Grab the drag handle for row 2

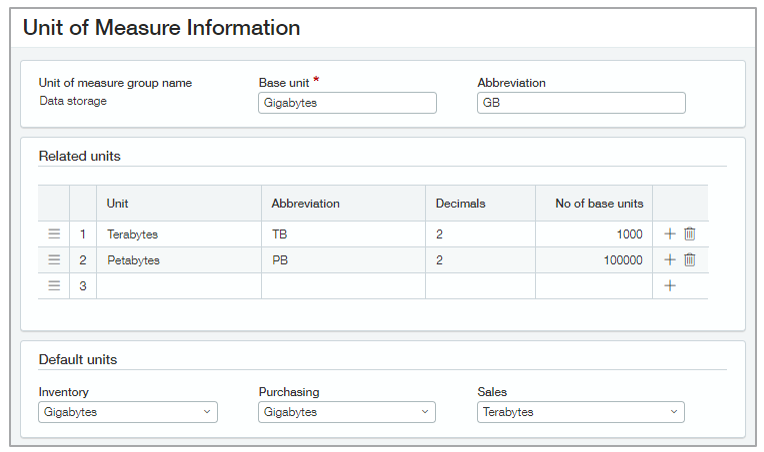click(x=54, y=260)
